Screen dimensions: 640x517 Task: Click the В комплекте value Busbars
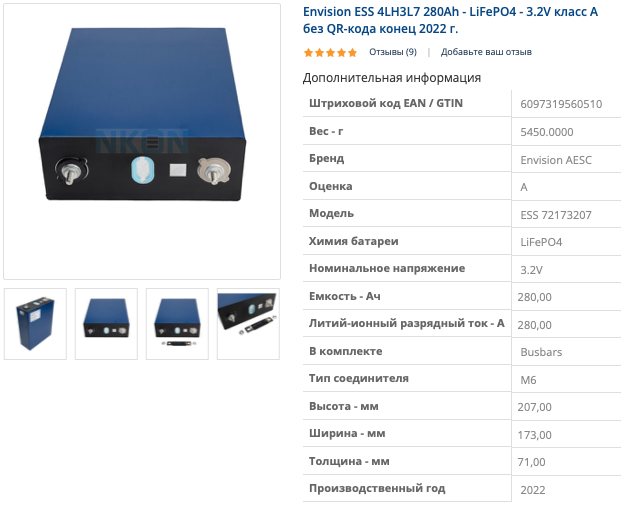pyautogui.click(x=541, y=352)
